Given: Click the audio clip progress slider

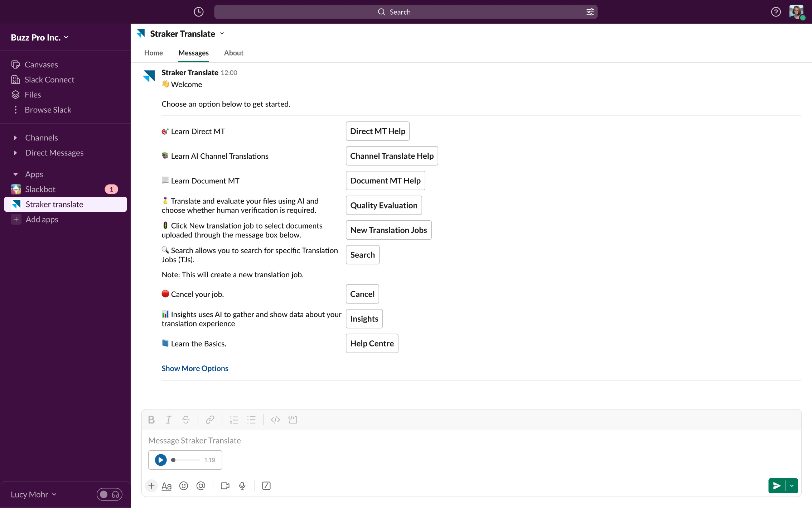Looking at the screenshot, I should [185, 460].
